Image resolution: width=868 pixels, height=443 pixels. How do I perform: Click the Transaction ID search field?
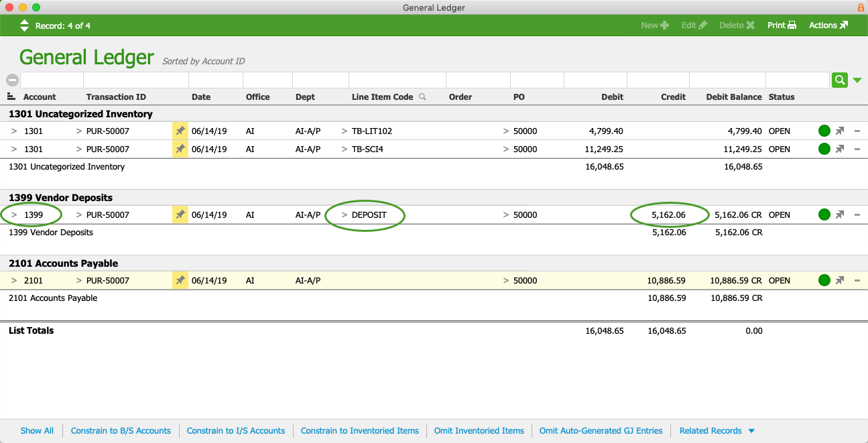point(136,80)
